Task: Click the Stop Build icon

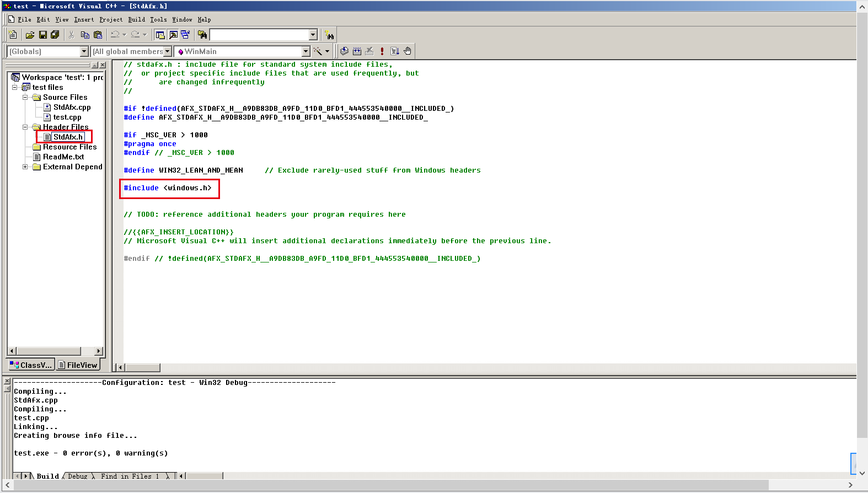Action: pos(369,51)
